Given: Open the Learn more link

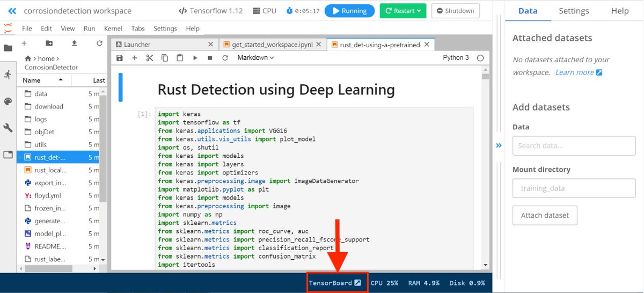Looking at the screenshot, I should click(579, 72).
